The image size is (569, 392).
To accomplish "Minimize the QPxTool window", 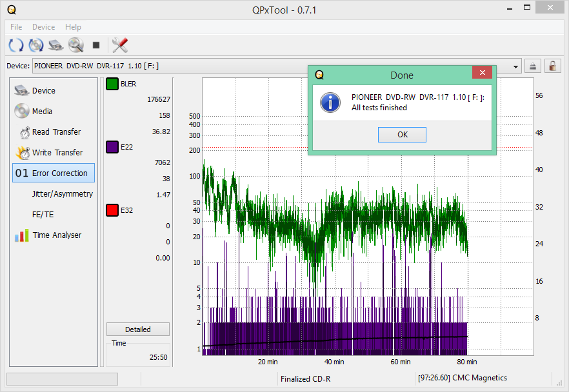I will [510, 8].
